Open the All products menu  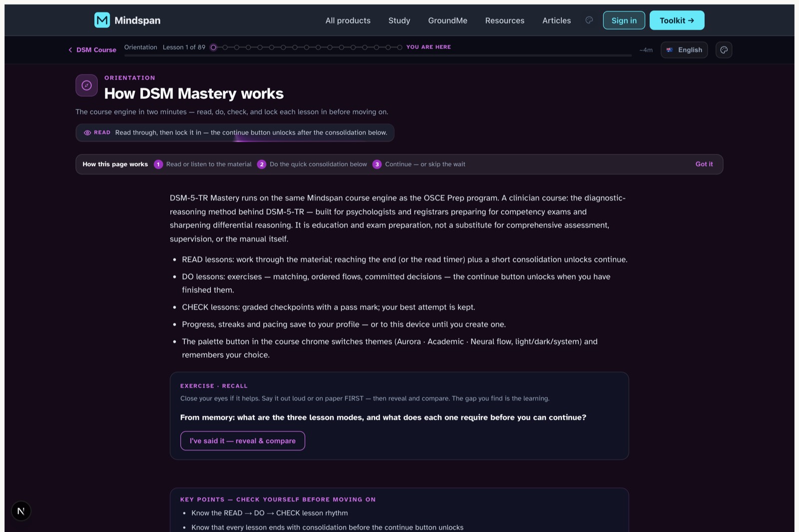[348, 20]
